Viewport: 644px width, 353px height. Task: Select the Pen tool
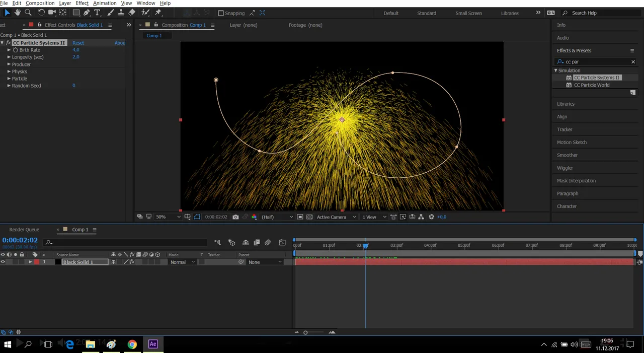tap(87, 13)
